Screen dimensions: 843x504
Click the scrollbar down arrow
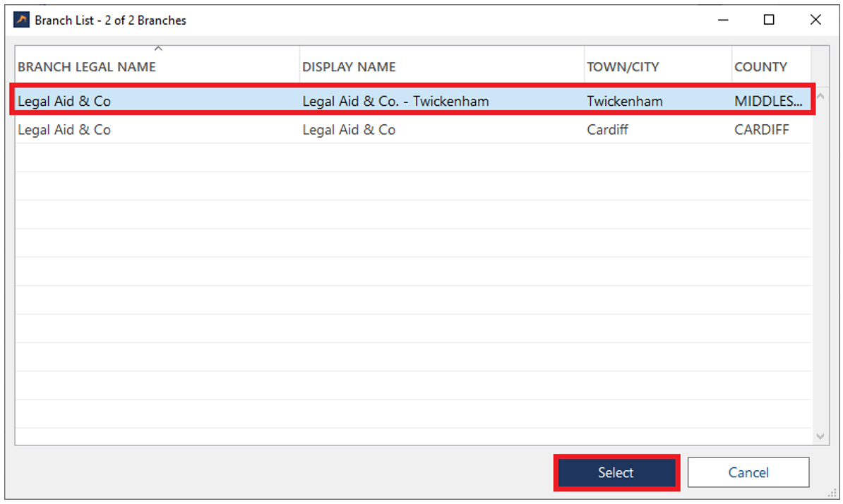(820, 437)
